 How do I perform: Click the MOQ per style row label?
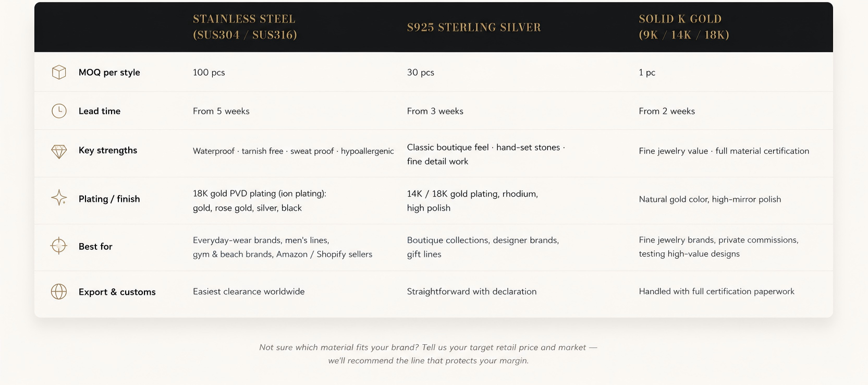109,73
